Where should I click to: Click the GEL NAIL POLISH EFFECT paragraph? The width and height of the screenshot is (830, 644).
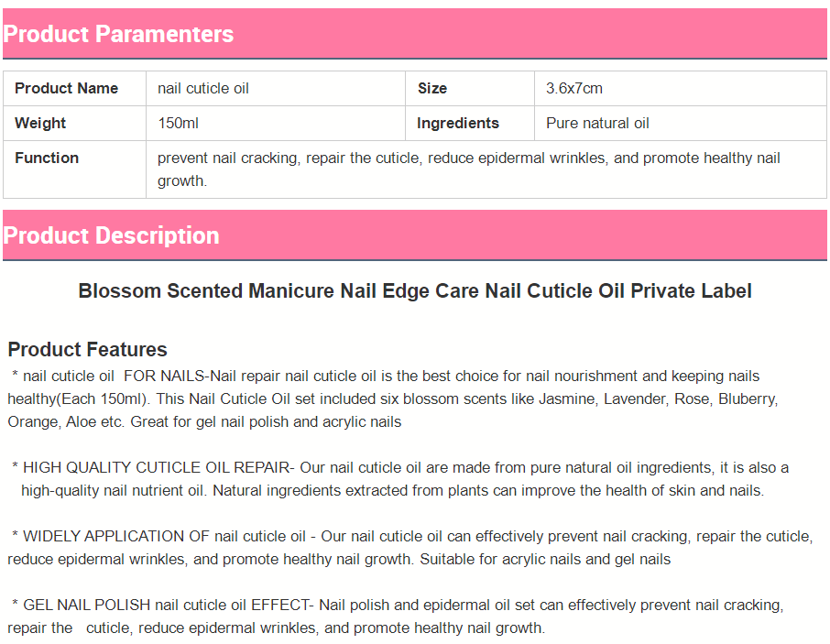point(396,606)
